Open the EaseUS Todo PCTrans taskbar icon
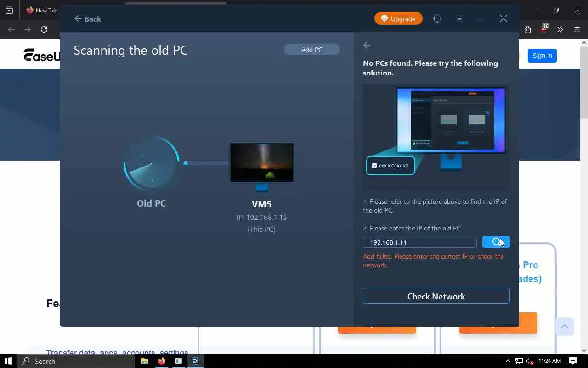588x368 pixels. (195, 361)
